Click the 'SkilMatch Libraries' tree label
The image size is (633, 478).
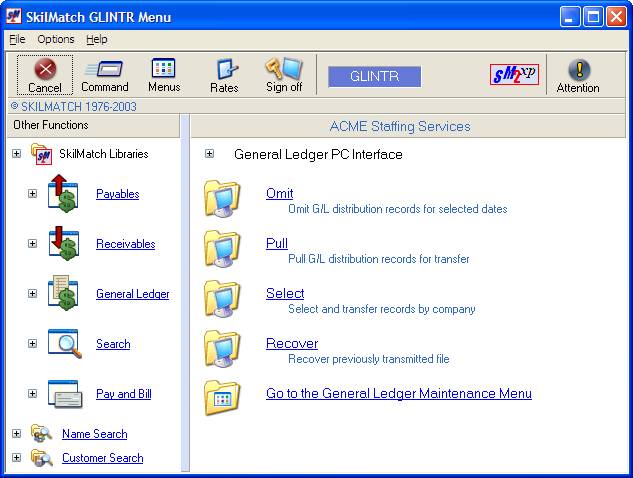pyautogui.click(x=104, y=154)
